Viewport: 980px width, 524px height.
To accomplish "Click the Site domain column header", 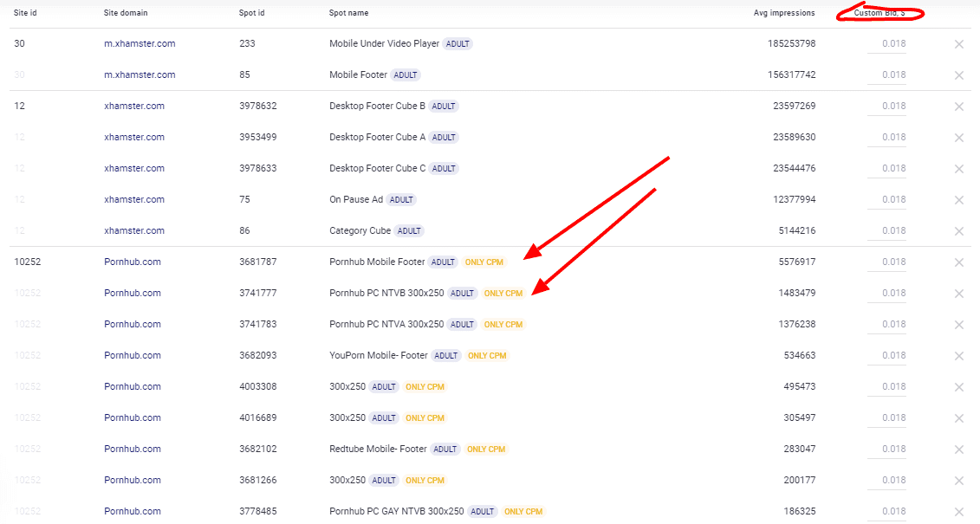I will (x=126, y=13).
